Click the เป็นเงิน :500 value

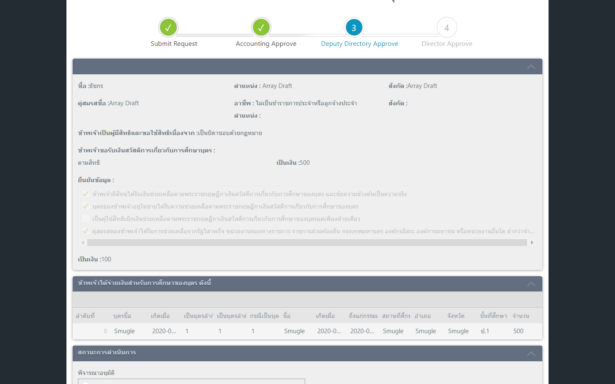coord(293,162)
